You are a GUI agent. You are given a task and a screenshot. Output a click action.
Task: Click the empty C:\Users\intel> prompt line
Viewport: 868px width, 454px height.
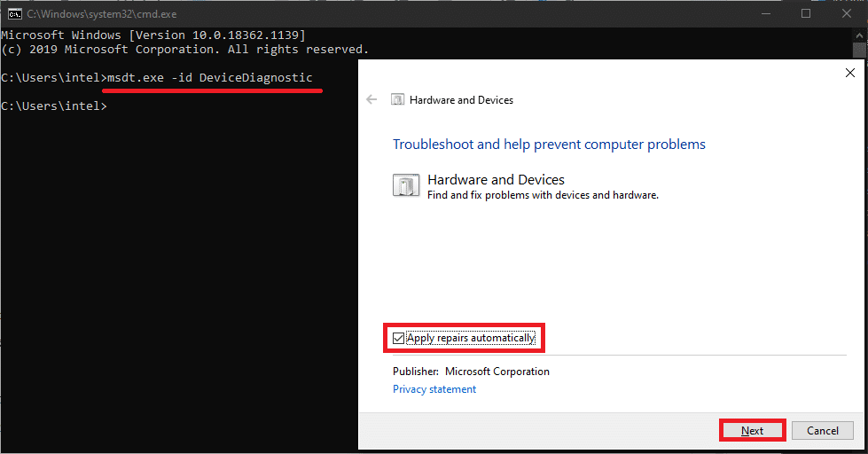pyautogui.click(x=54, y=106)
